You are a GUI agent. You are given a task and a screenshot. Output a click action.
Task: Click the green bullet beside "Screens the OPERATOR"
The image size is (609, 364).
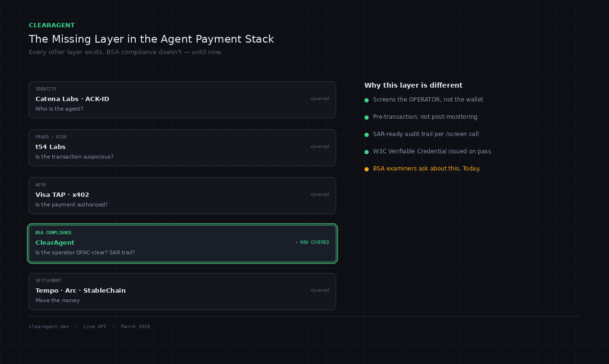click(366, 100)
